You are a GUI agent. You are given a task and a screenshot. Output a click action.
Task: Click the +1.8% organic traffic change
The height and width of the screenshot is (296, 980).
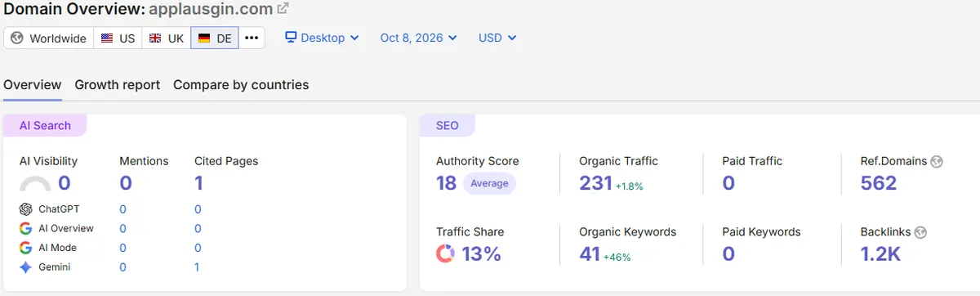pyautogui.click(x=630, y=186)
